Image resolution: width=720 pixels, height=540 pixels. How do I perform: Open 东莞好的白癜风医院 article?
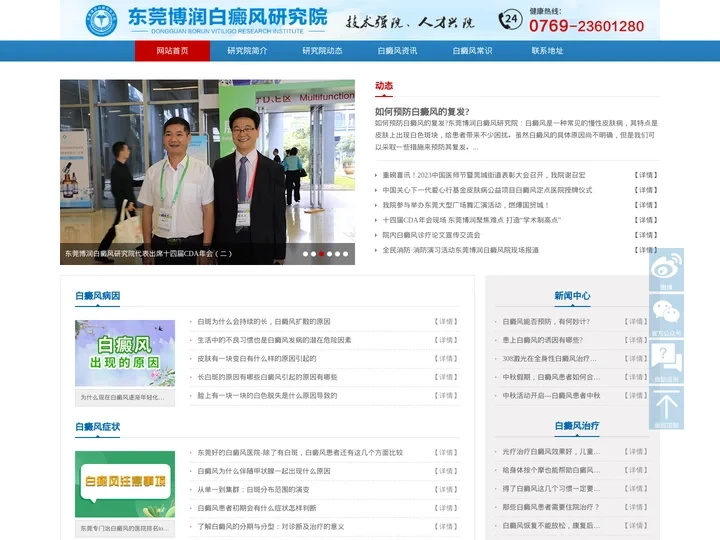(300, 452)
